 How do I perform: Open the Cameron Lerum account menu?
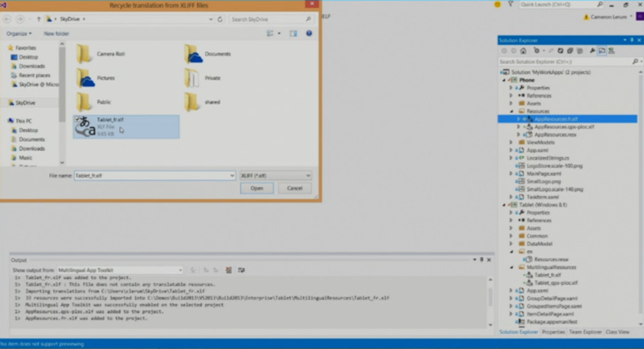[x=608, y=17]
